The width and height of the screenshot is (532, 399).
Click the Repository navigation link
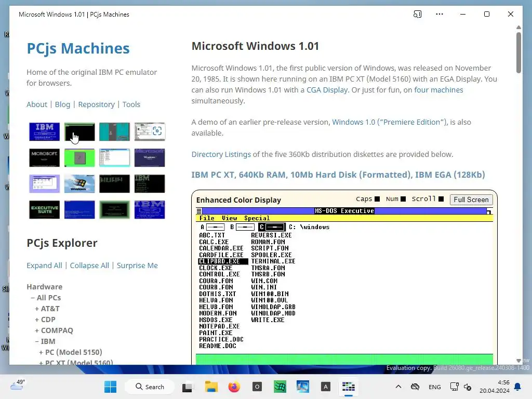[x=96, y=104]
